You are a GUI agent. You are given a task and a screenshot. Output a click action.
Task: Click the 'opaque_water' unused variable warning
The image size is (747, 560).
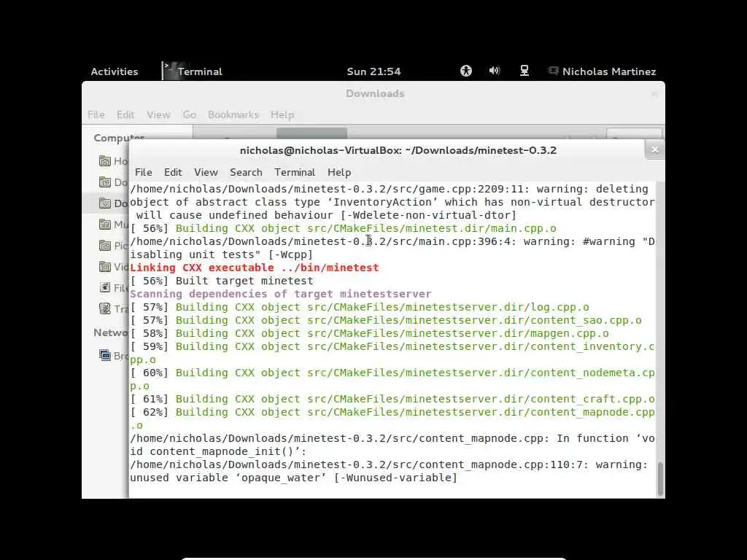[293, 478]
